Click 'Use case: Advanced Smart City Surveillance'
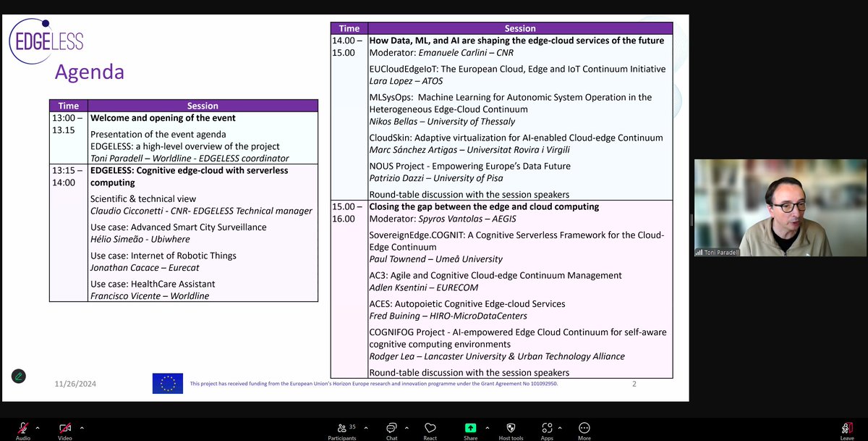 pyautogui.click(x=178, y=227)
